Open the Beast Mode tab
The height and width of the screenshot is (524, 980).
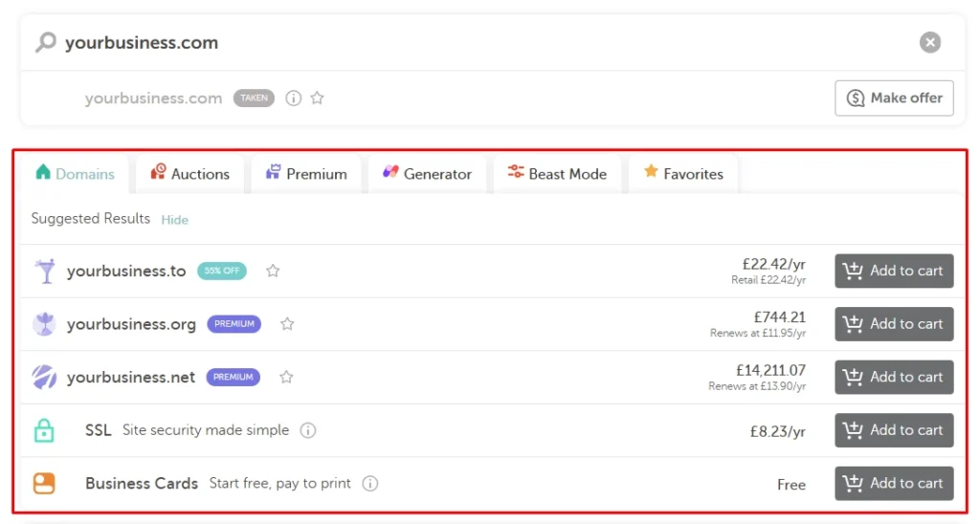tap(557, 174)
